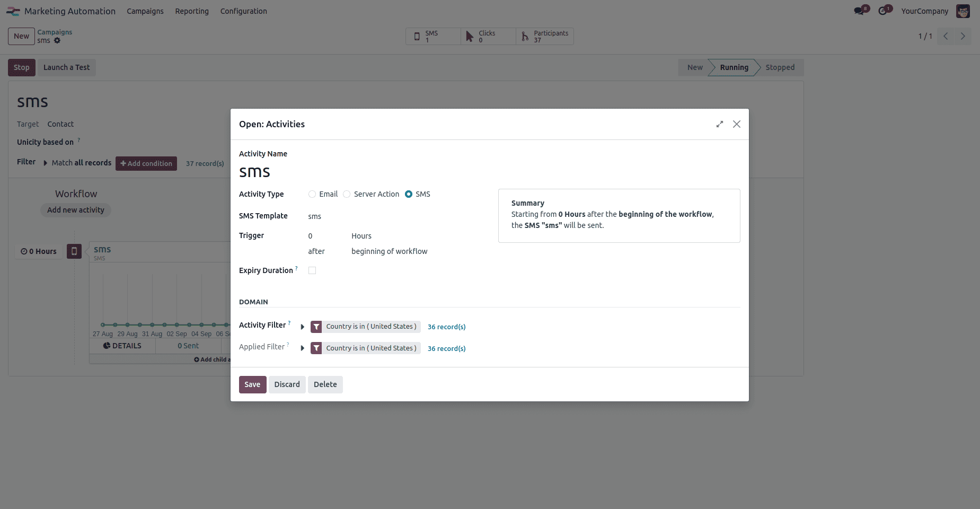Click the Activity Filter help tooltip mark

[x=289, y=322]
